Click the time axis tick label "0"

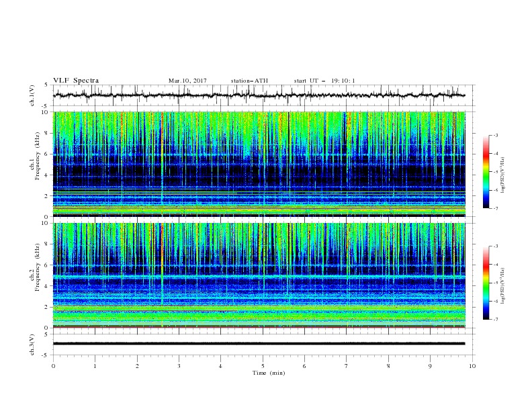53,366
